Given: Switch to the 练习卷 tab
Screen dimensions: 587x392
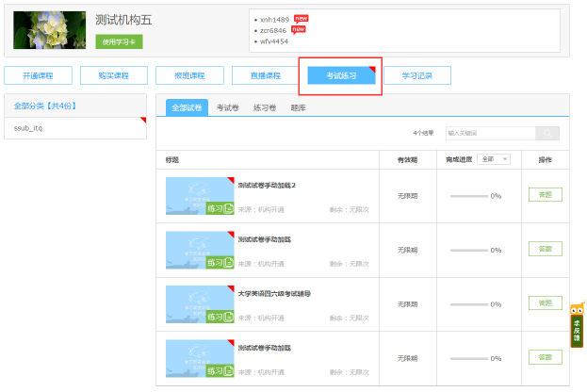Looking at the screenshot, I should 265,108.
